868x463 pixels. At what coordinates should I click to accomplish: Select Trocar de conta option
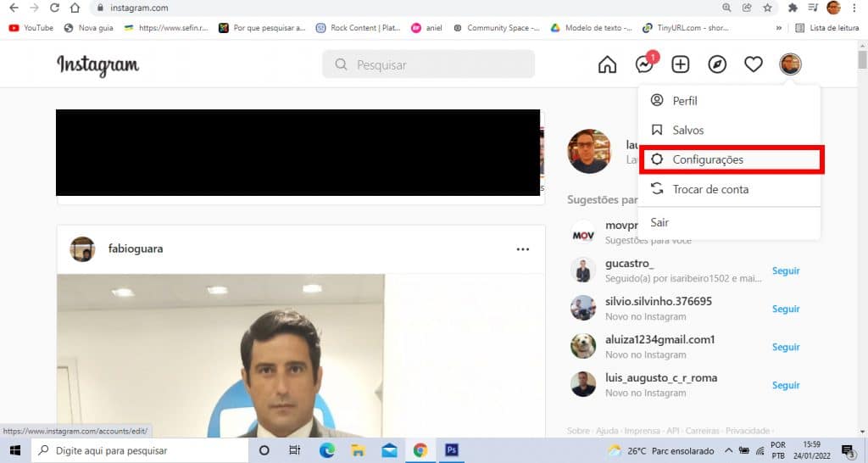[729, 189]
